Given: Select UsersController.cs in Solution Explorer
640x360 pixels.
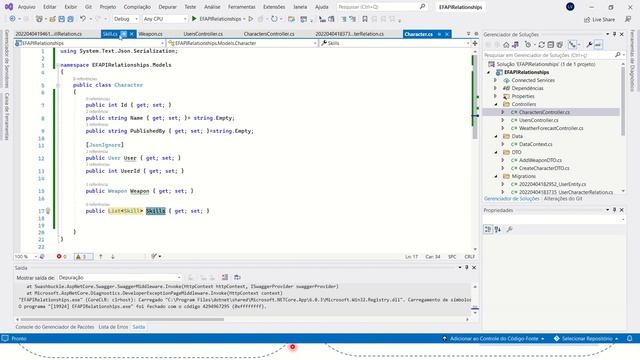Looking at the screenshot, I should click(x=538, y=120).
